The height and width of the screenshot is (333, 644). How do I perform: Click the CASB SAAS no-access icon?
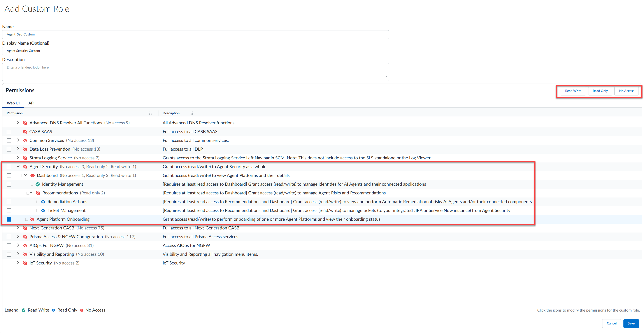point(25,132)
